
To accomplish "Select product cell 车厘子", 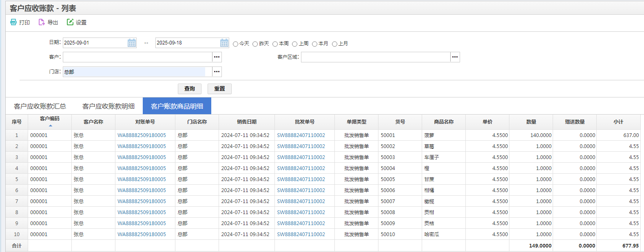I will 444,157.
